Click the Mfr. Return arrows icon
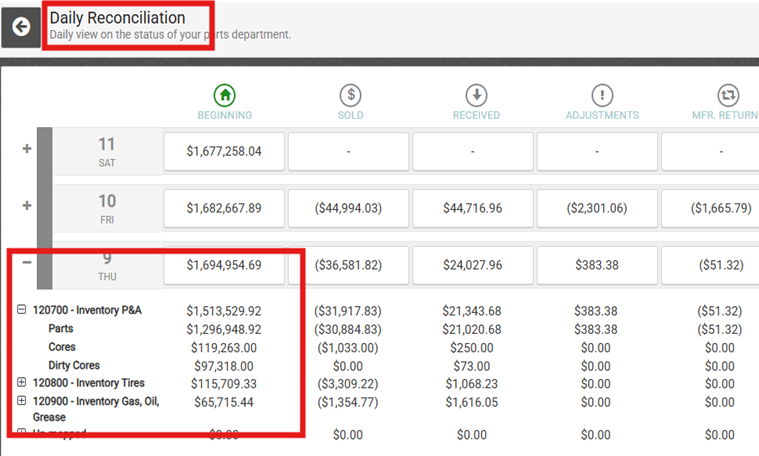Screen dimensions: 759x456 point(728,95)
